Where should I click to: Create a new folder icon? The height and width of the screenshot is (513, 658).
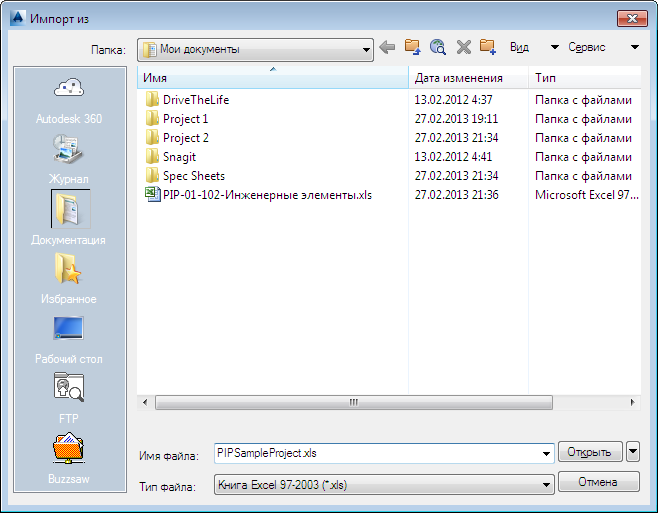pyautogui.click(x=488, y=47)
